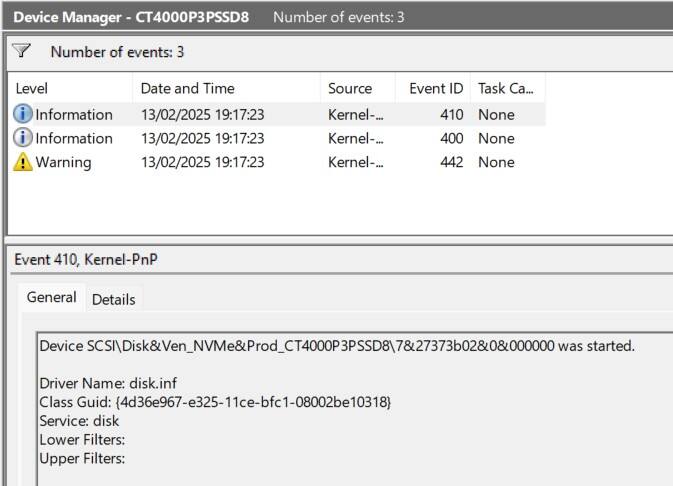Click the Class Guid value text

pyautogui.click(x=253, y=402)
